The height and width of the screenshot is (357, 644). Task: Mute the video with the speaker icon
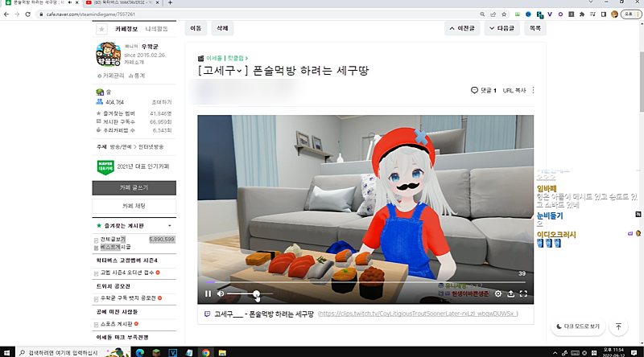click(221, 293)
